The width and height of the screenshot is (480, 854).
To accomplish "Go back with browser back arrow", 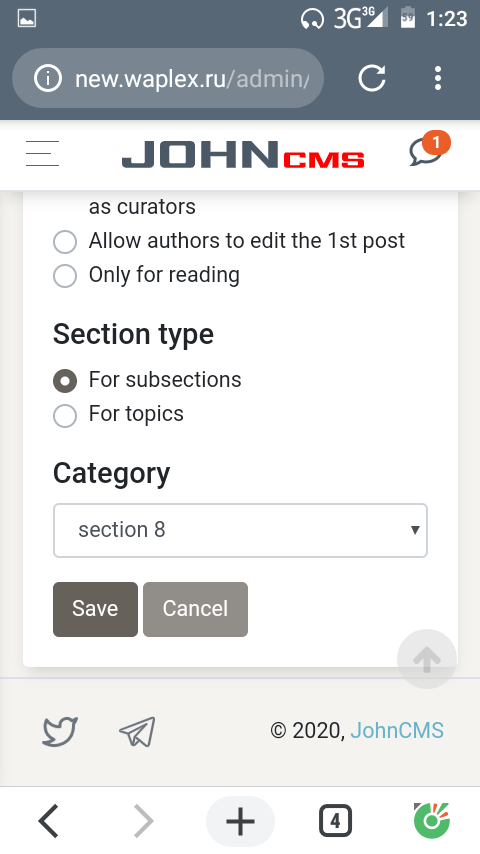I will tap(48, 821).
